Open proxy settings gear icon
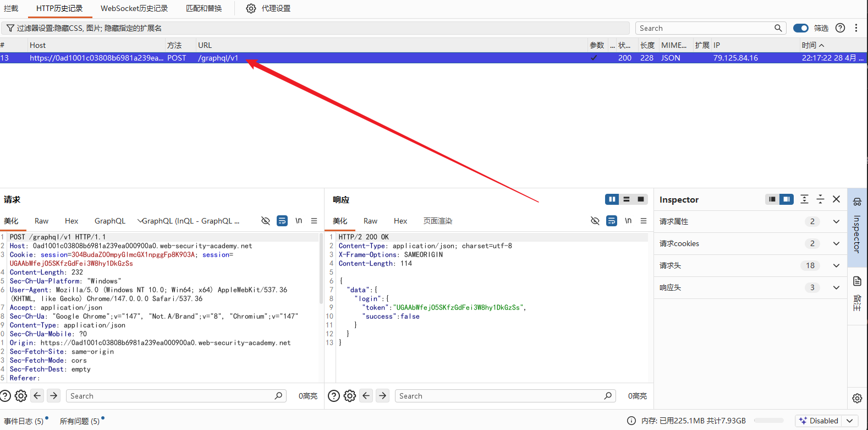The height and width of the screenshot is (430, 868). pyautogui.click(x=251, y=8)
